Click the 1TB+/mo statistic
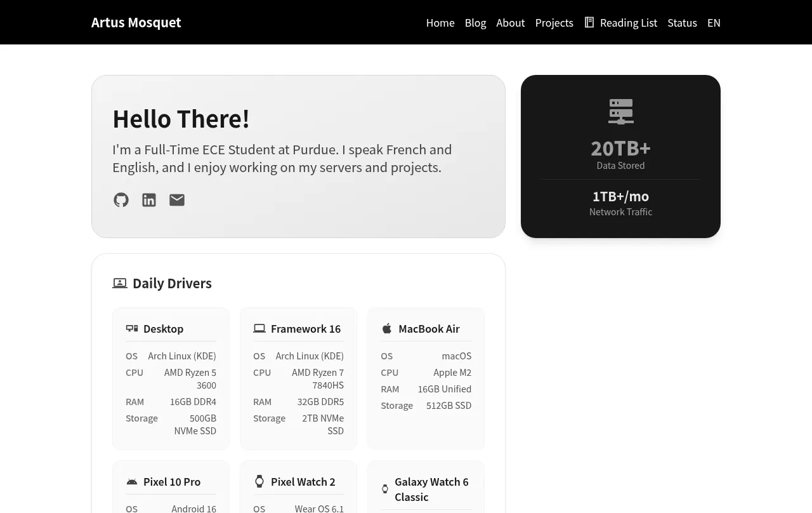This screenshot has width=812, height=513. tap(621, 196)
